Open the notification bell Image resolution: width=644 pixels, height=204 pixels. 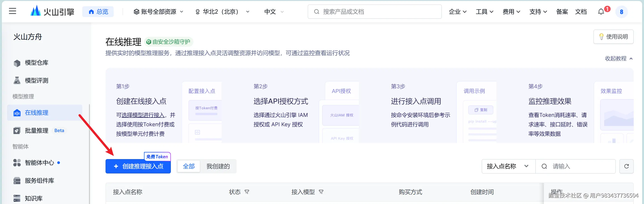pos(601,12)
